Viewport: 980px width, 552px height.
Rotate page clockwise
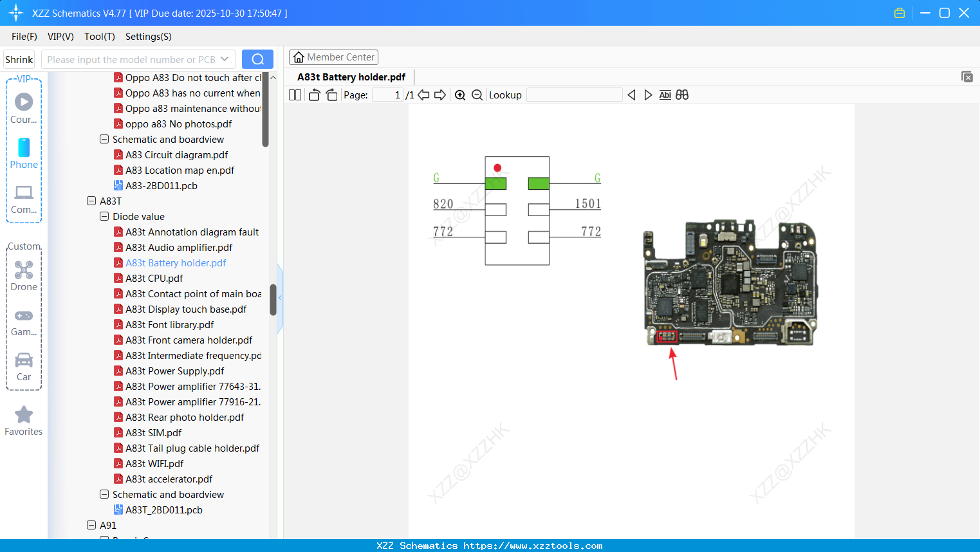click(x=331, y=95)
